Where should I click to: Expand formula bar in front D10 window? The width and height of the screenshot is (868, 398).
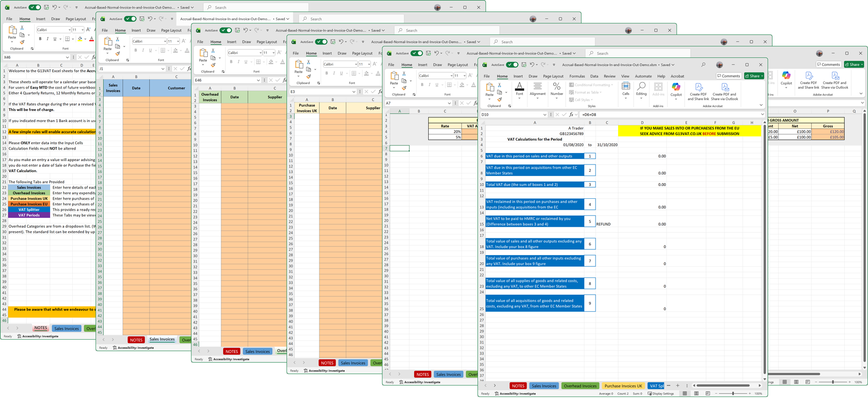762,115
